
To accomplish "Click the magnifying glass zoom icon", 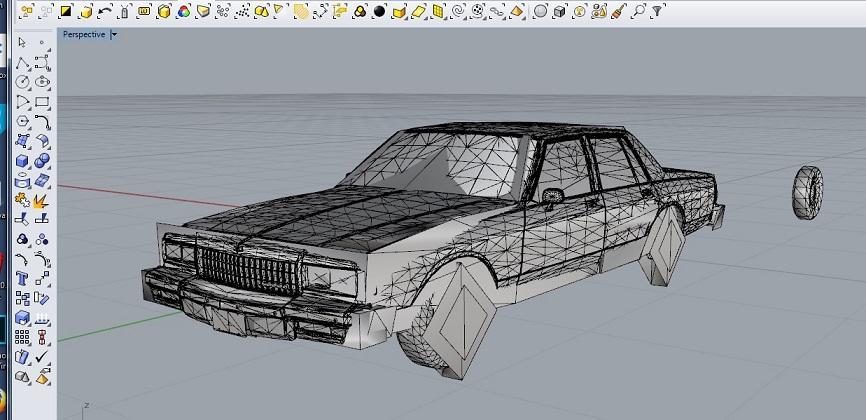I will point(638,12).
